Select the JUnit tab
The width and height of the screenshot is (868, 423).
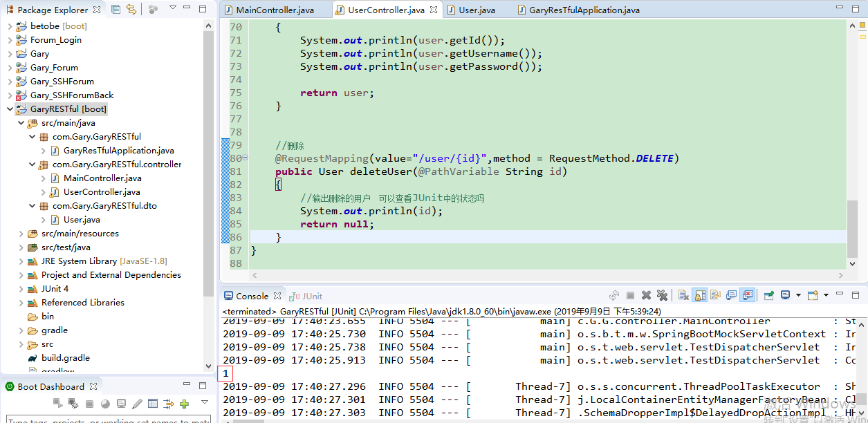coord(305,296)
